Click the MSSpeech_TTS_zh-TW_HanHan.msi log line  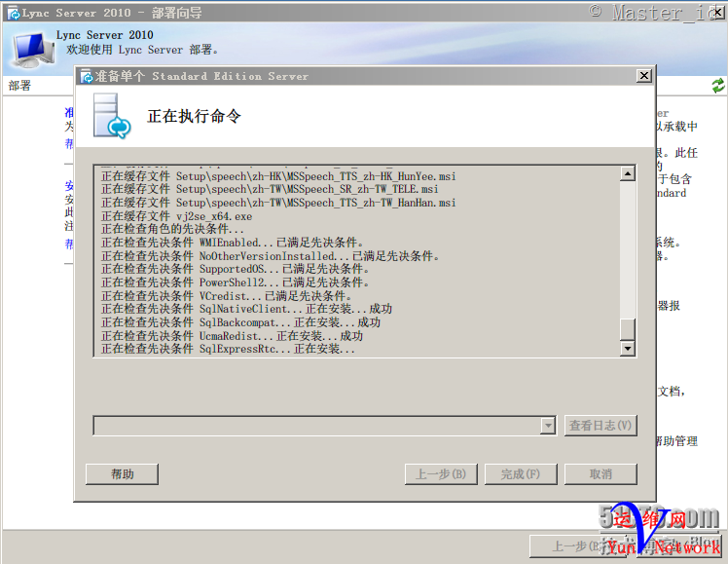[x=278, y=203]
